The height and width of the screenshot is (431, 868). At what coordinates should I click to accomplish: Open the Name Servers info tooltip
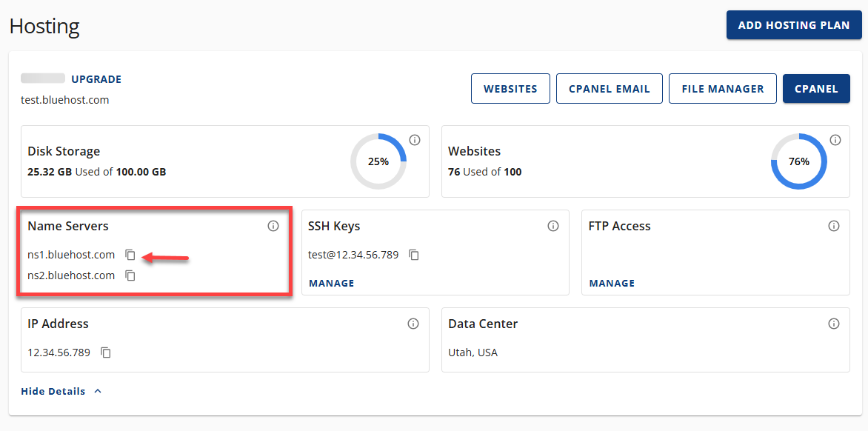click(273, 226)
